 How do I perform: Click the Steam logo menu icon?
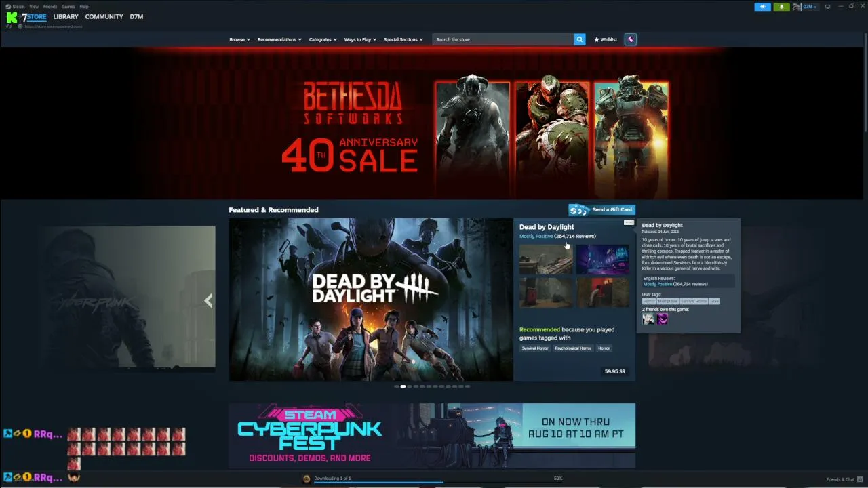7,7
